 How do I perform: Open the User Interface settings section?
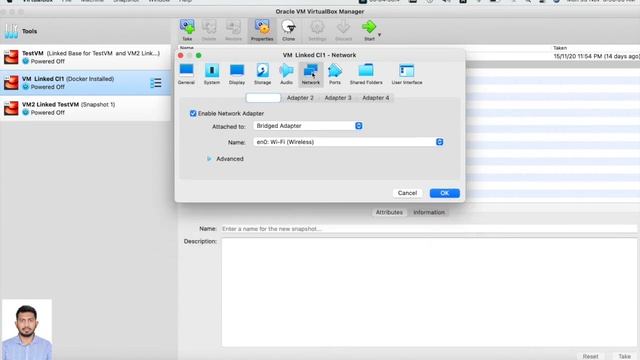(x=407, y=74)
